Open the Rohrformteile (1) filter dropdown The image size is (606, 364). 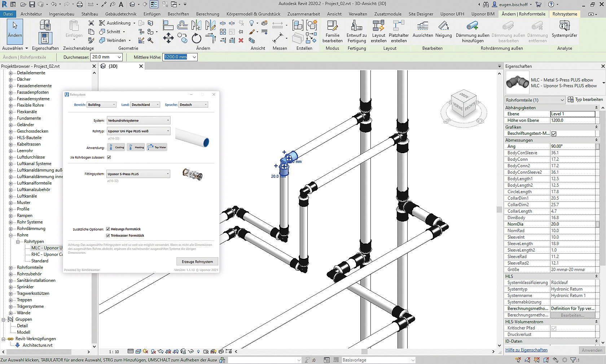coord(535,100)
